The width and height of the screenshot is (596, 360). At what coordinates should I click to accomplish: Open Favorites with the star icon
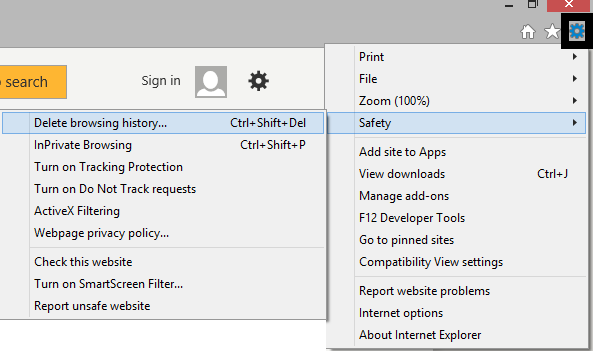click(x=552, y=32)
